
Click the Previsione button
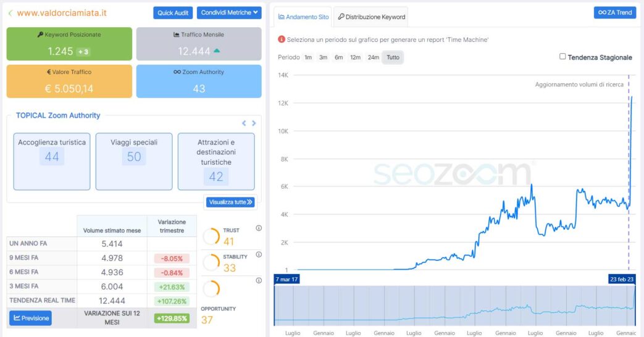30,318
